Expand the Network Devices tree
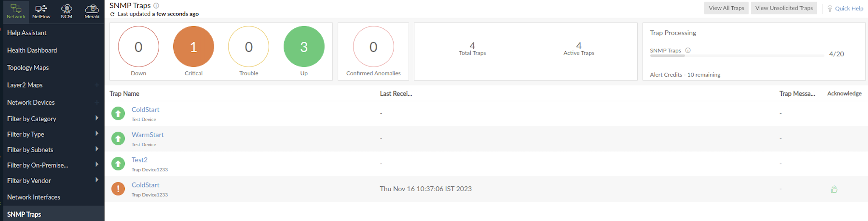 coord(97,102)
